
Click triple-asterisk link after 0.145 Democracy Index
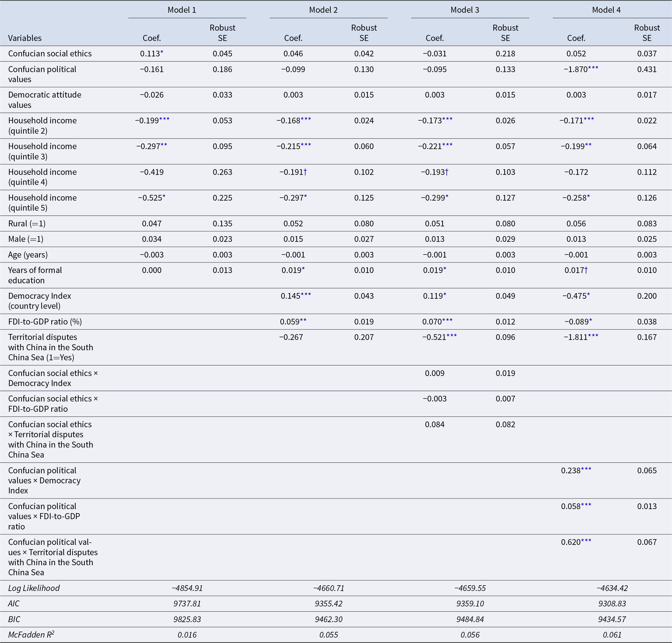pyautogui.click(x=306, y=294)
